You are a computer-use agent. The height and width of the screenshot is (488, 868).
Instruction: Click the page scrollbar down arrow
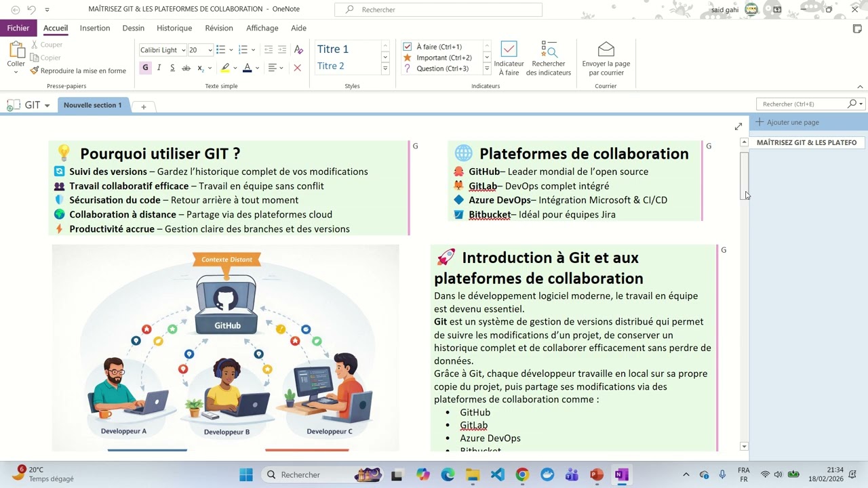pos(744,446)
